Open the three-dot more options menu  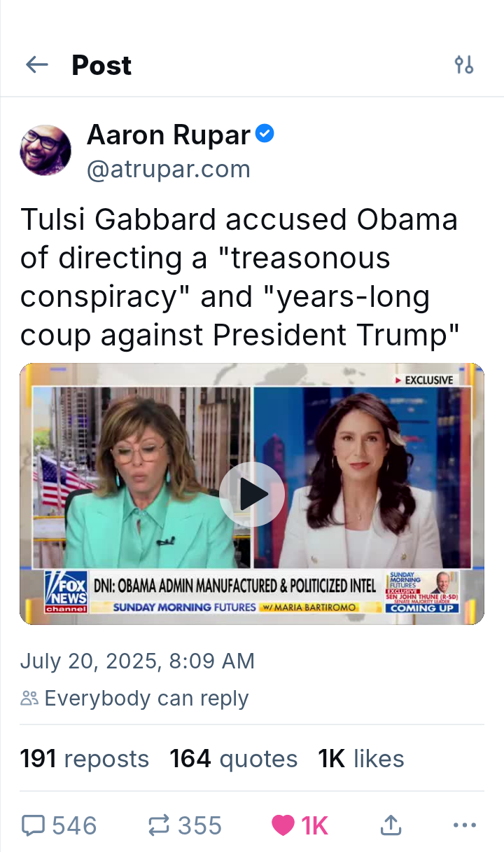click(464, 825)
